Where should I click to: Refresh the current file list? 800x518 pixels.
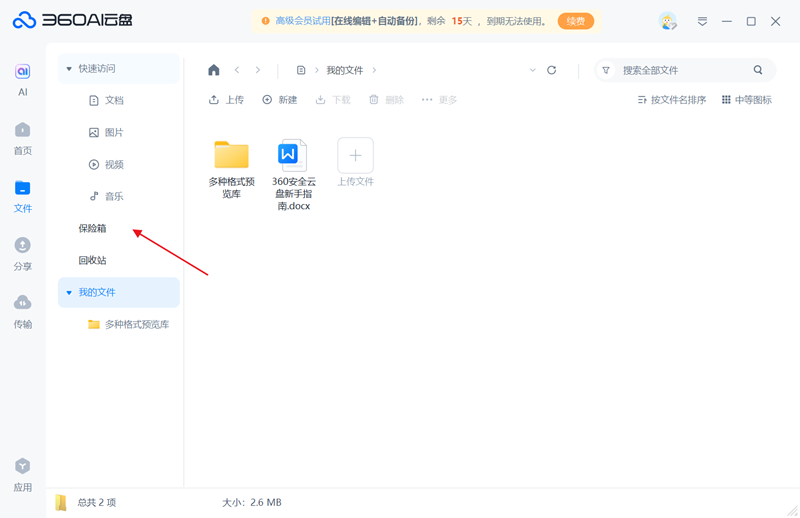click(551, 70)
